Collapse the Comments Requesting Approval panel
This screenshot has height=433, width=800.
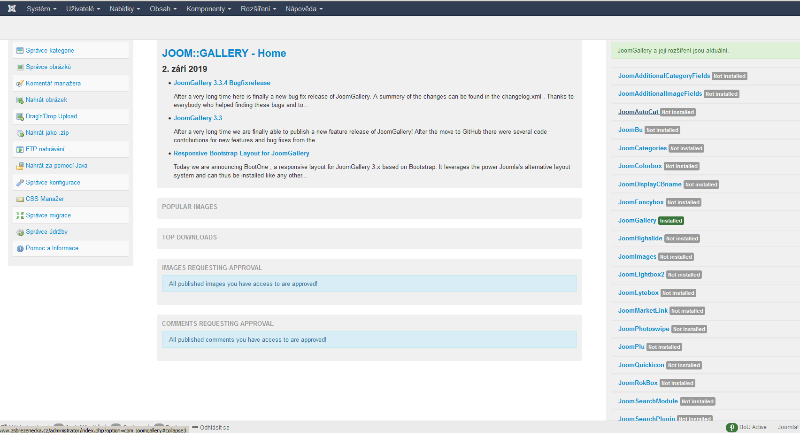pos(217,323)
